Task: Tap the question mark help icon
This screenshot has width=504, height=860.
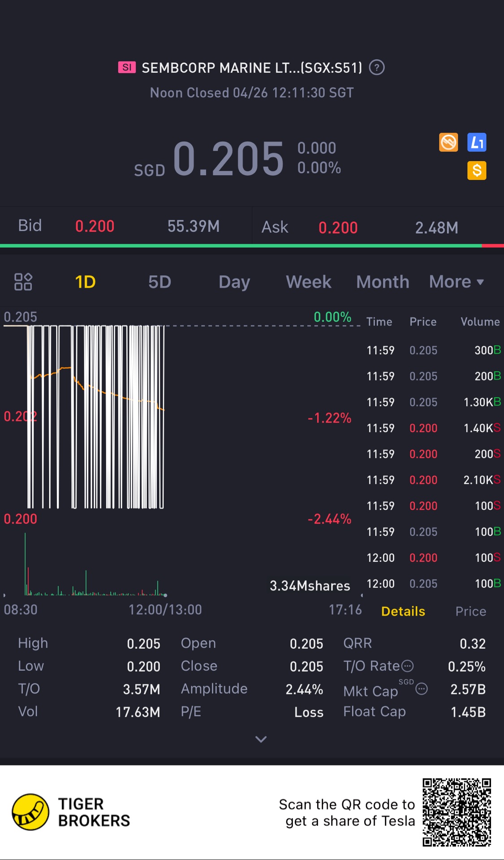Action: 377,68
